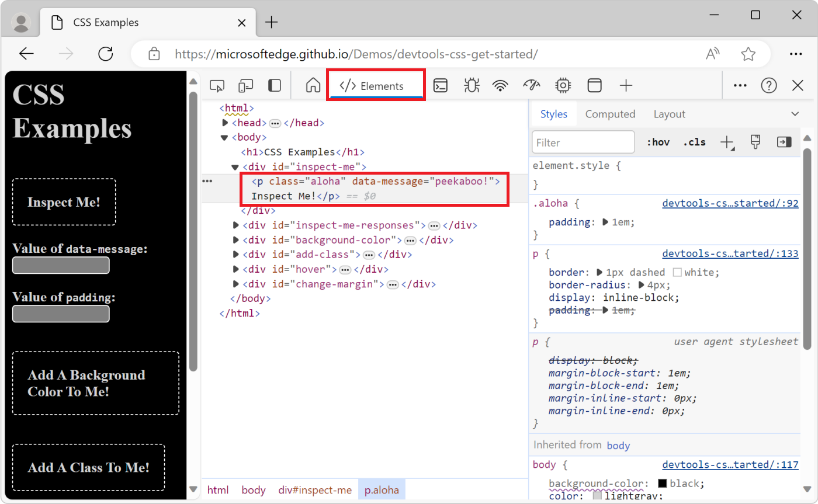Image resolution: width=818 pixels, height=504 pixels.
Task: Toggle element state with :hov
Action: (658, 142)
